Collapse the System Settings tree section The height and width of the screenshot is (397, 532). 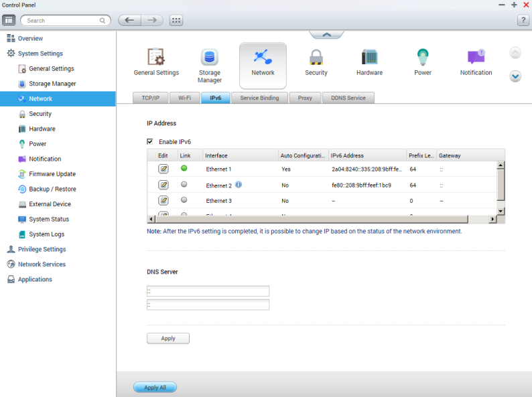pyautogui.click(x=35, y=54)
